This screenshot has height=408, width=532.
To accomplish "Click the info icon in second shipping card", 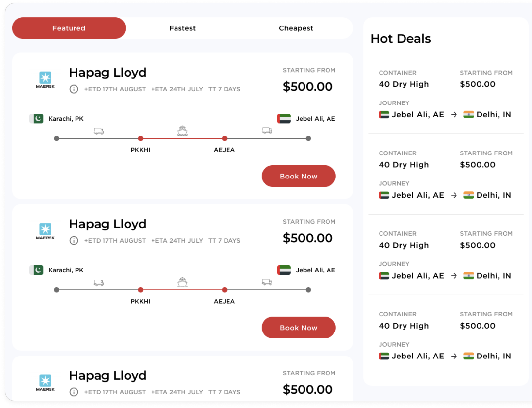I will pyautogui.click(x=74, y=241).
